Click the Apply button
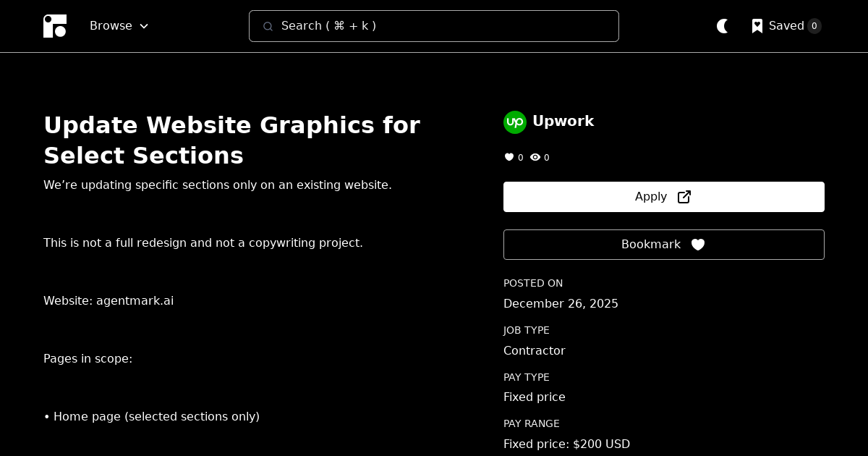This screenshot has width=868, height=456. 663,196
